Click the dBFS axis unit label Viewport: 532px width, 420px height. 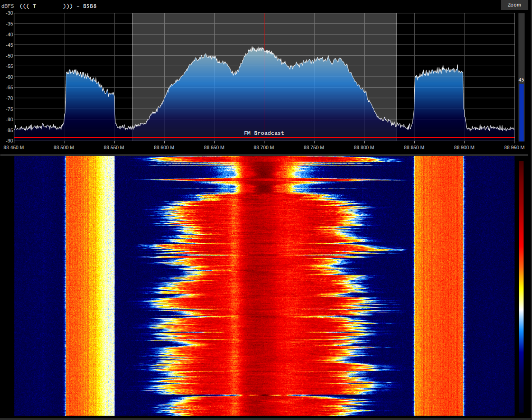8,6
